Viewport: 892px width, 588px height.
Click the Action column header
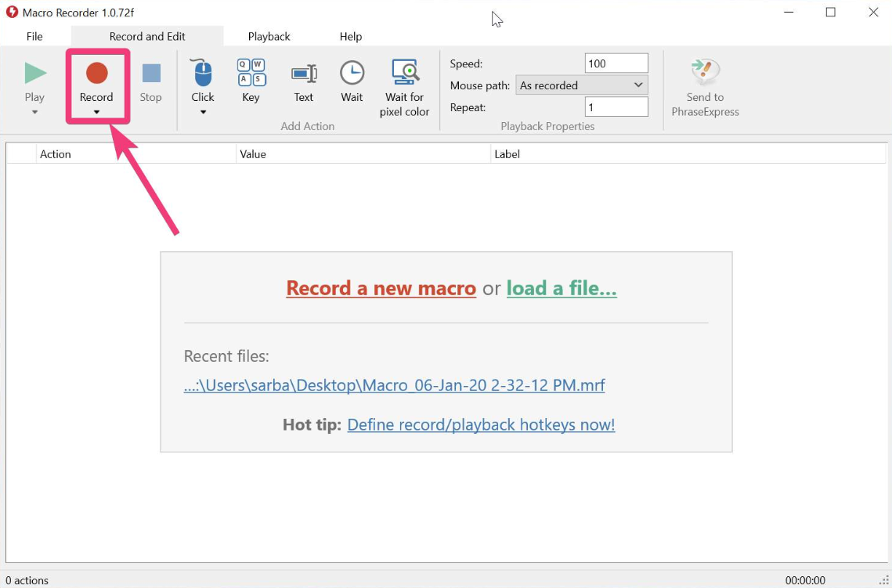pos(136,154)
